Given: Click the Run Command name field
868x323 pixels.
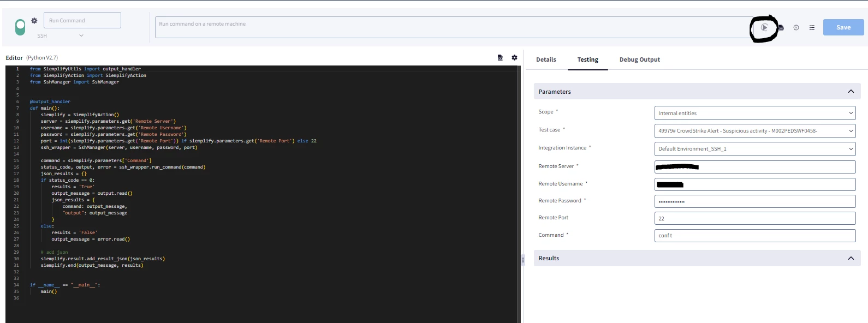Looking at the screenshot, I should [82, 20].
